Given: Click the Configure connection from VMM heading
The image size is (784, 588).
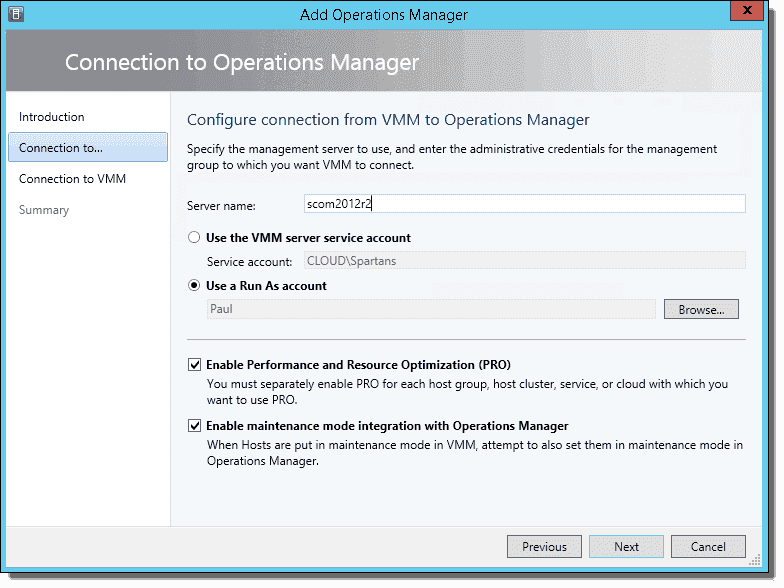Looking at the screenshot, I should click(388, 120).
